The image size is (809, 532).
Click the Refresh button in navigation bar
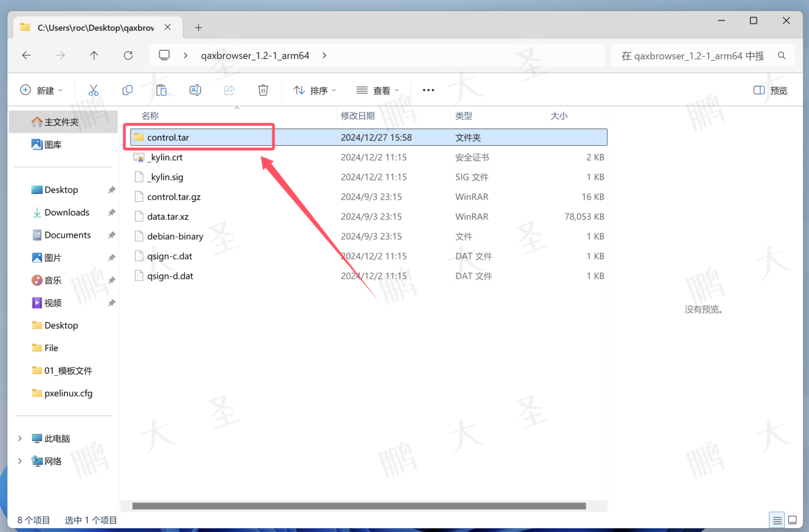pyautogui.click(x=128, y=56)
